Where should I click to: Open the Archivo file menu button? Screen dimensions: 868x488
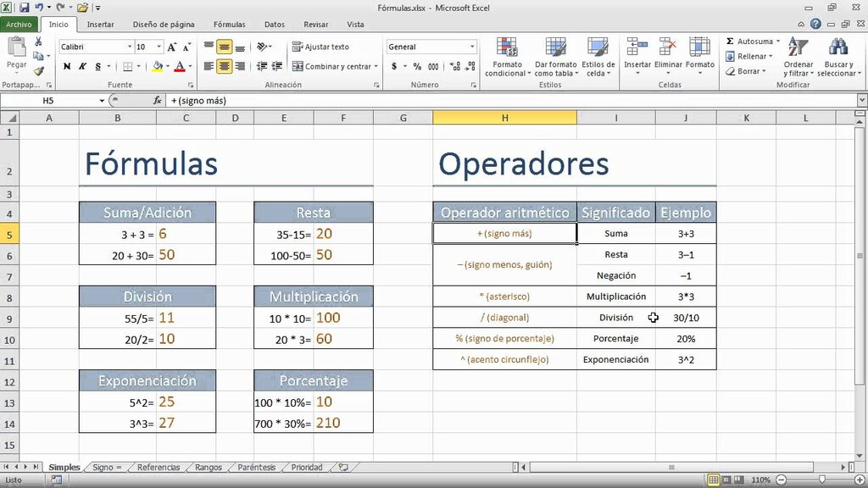19,25
